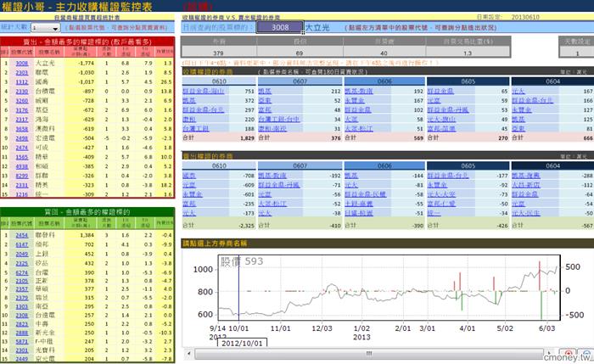The height and width of the screenshot is (364, 594).
Task: Open stock code 2823 中壽 link
Action: 21,324
